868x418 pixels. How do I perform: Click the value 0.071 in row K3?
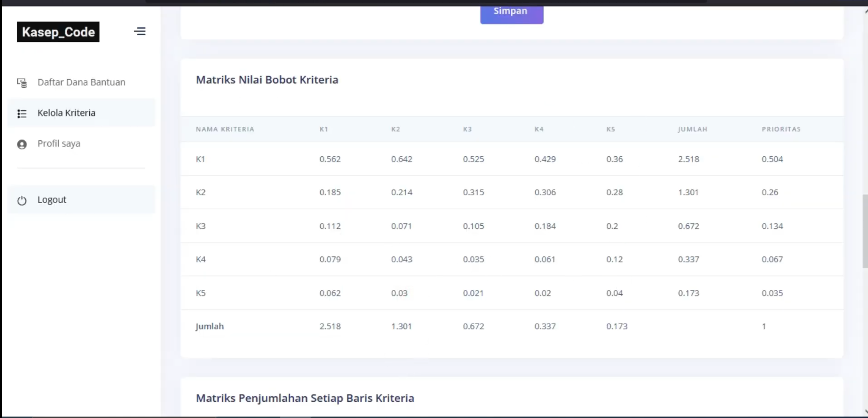[401, 226]
